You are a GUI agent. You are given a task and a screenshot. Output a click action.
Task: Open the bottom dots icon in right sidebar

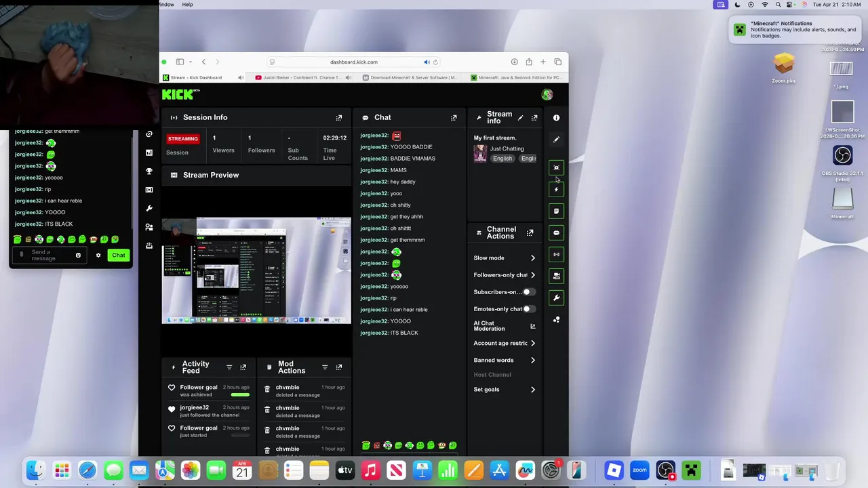556,319
